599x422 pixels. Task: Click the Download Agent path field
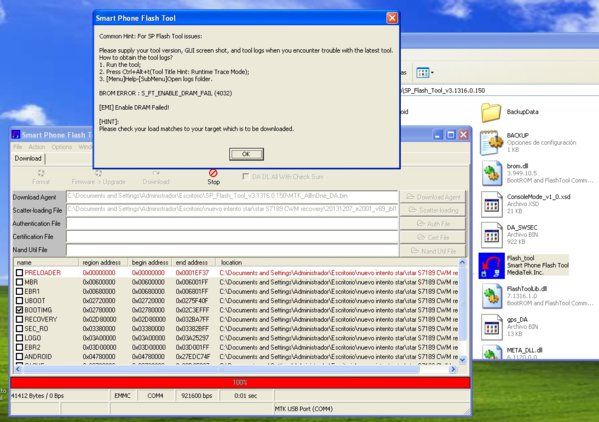point(232,196)
